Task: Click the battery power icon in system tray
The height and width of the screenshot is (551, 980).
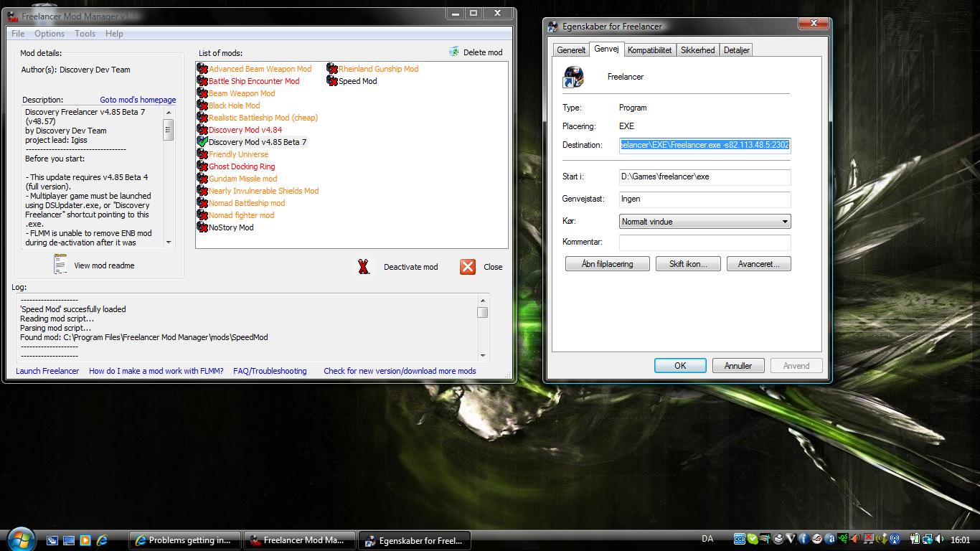Action: click(915, 539)
